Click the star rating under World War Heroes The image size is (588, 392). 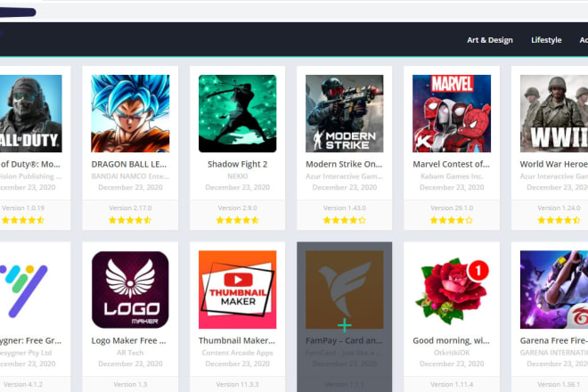click(559, 220)
